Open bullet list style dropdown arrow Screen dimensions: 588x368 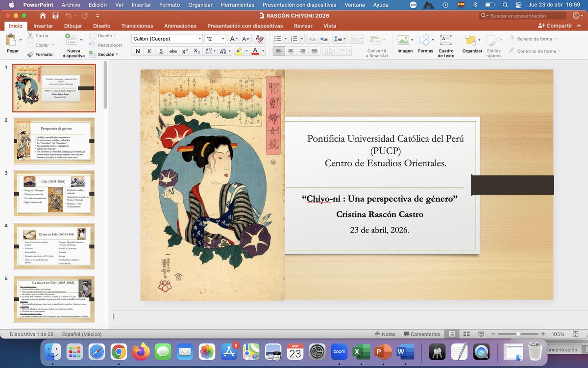286,39
